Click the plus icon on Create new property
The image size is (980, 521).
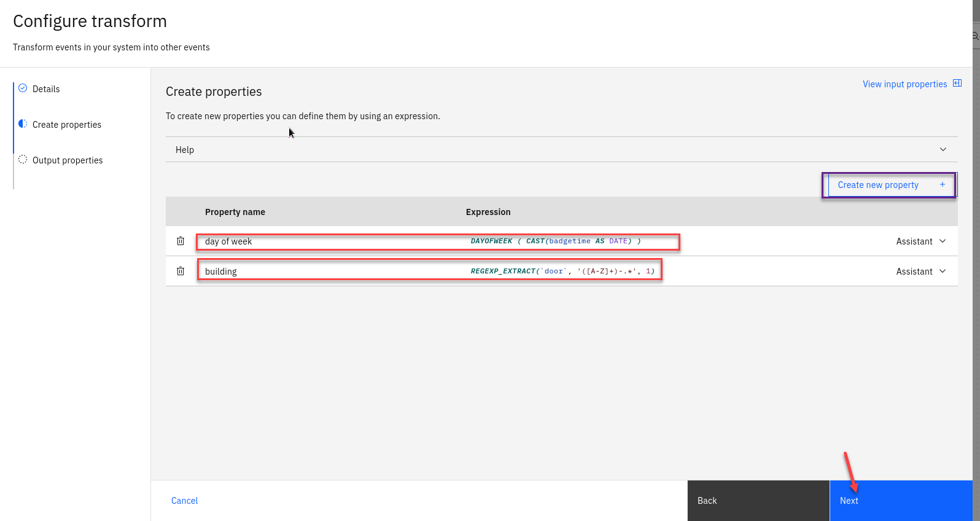942,184
